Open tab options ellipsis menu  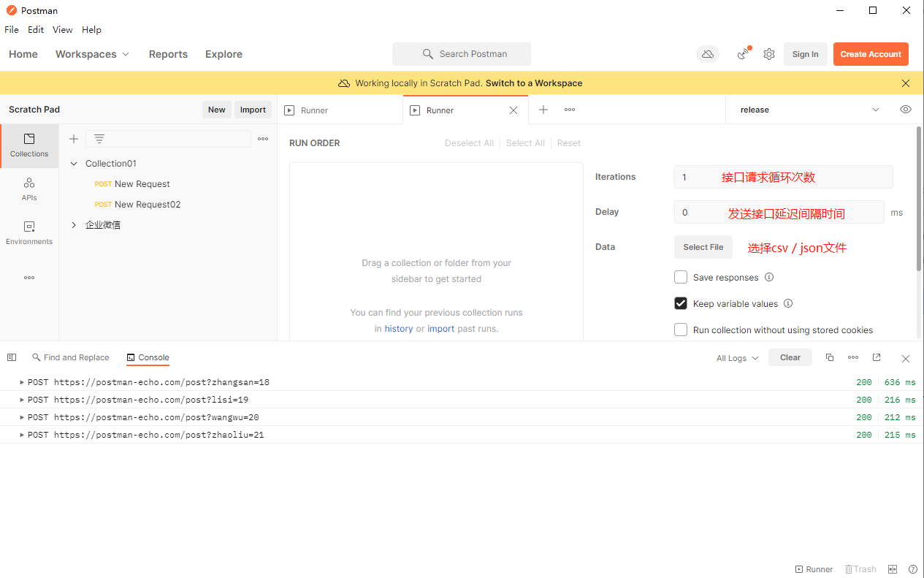570,110
